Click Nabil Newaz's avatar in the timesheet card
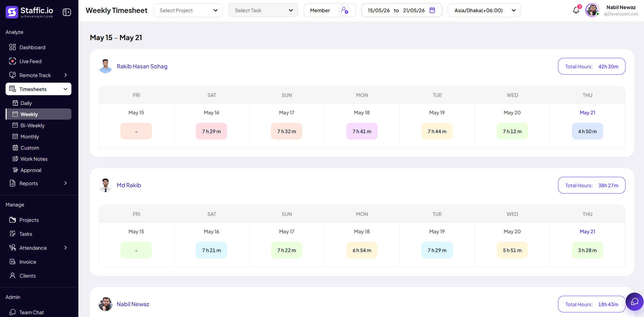 click(106, 304)
